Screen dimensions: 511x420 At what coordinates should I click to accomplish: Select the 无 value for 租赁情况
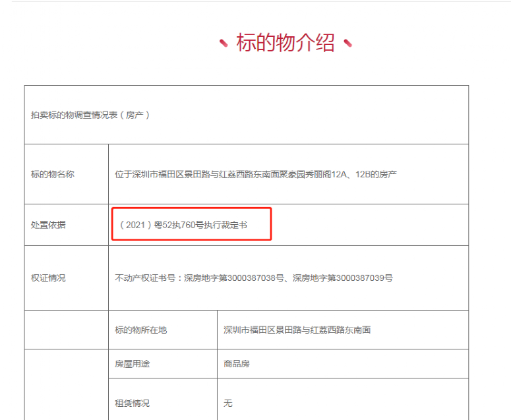[228, 403]
